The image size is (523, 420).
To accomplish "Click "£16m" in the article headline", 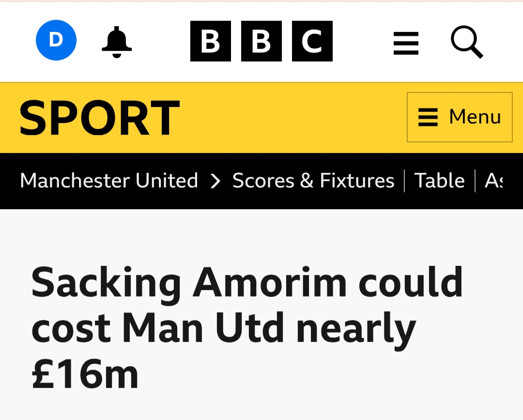I will (85, 374).
